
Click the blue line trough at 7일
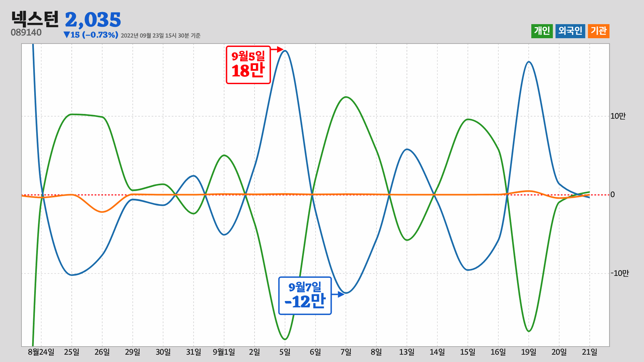346,293
